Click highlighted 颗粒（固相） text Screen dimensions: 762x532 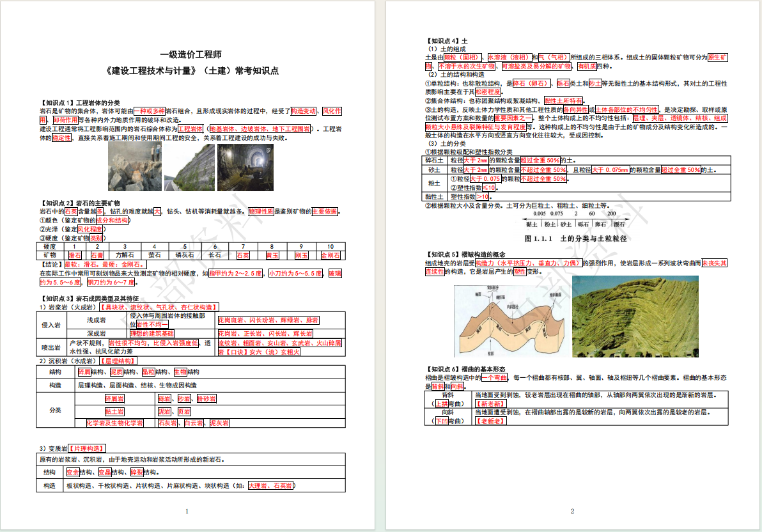463,58
